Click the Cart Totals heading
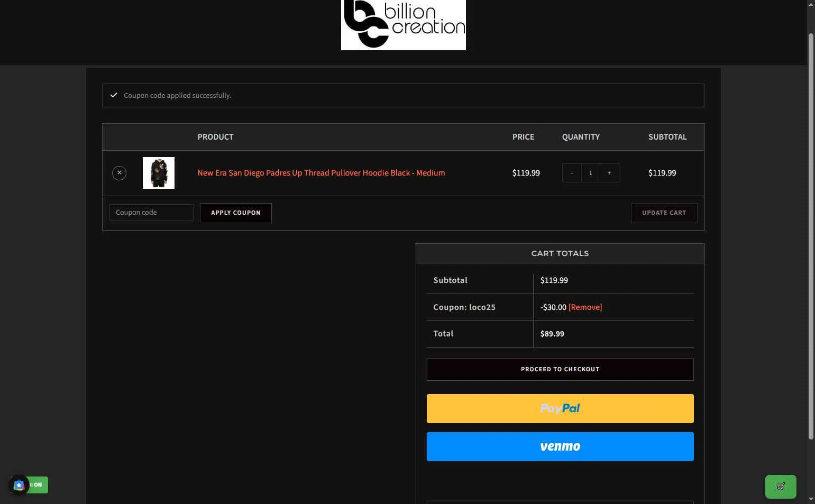Screen dimensions: 815x504 [x=560, y=253]
